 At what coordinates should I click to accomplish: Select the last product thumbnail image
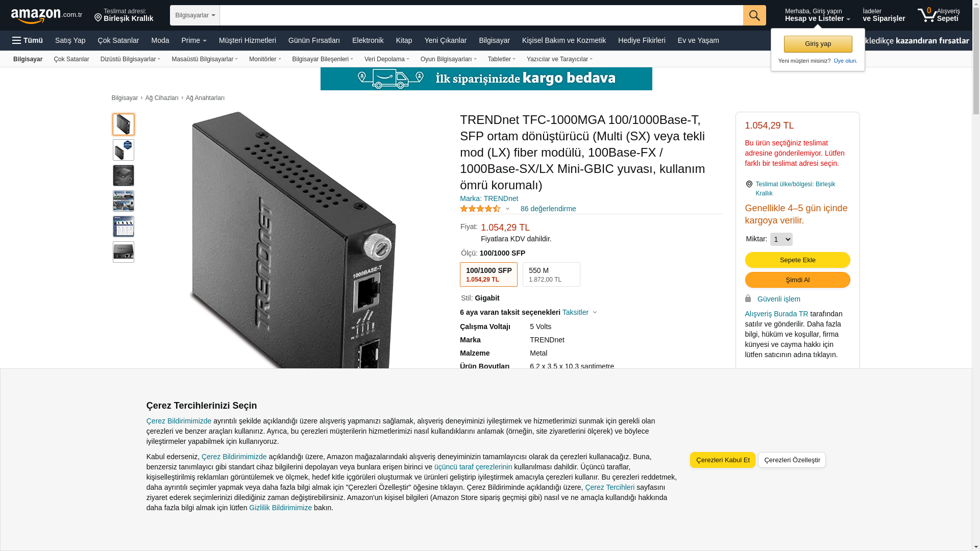[124, 252]
